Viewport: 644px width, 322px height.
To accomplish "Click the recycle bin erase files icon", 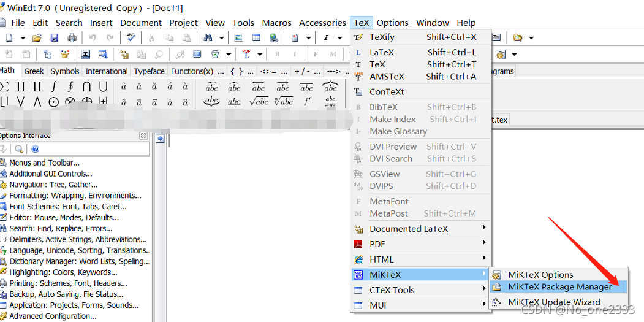I will coord(215,55).
